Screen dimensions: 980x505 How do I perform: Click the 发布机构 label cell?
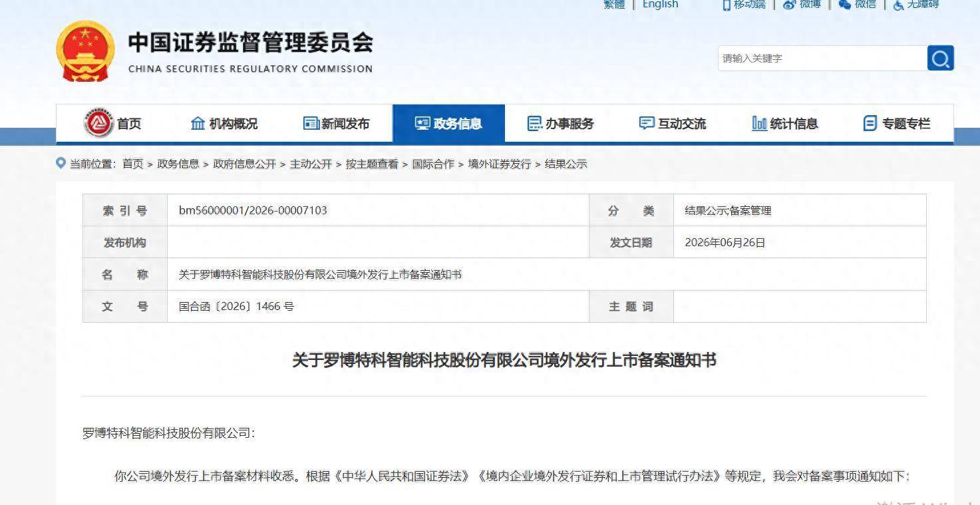click(125, 242)
